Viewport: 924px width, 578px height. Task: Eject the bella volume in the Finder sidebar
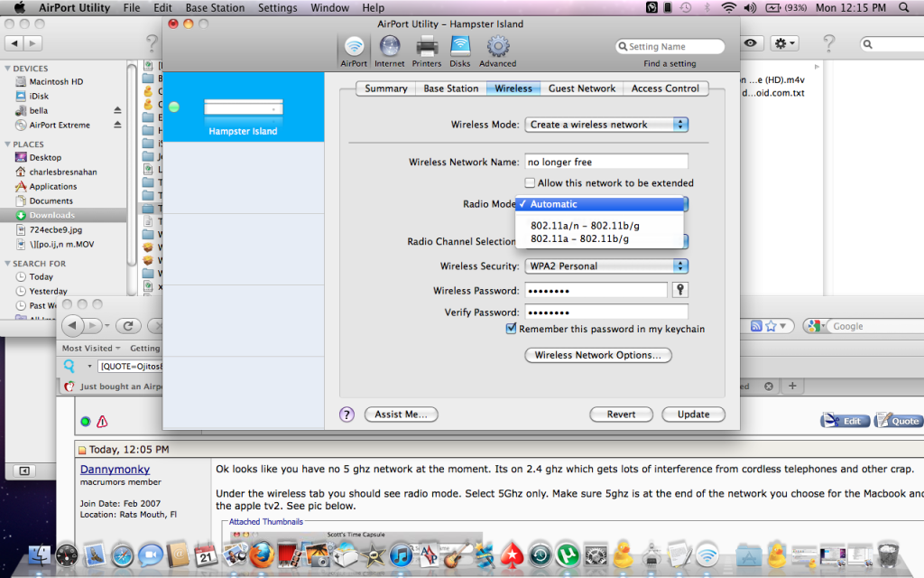[117, 110]
